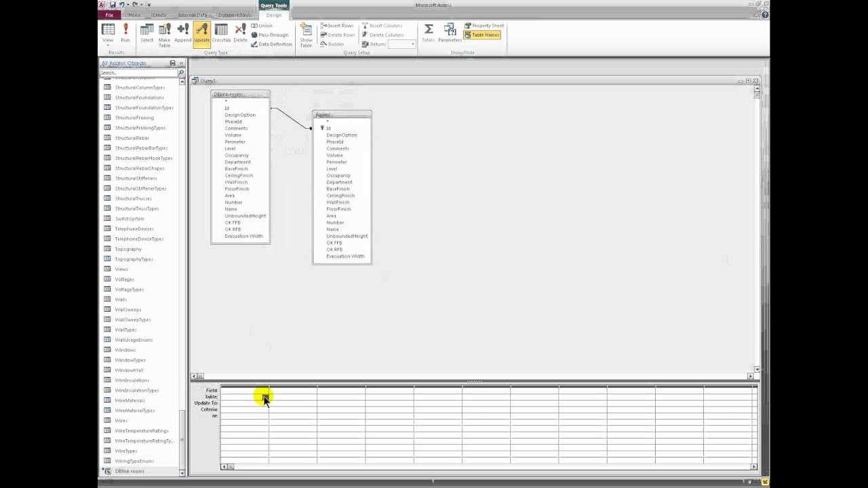This screenshot has width=868, height=488.
Task: Select the DBlink rooms query in navigation pane
Action: [130, 471]
